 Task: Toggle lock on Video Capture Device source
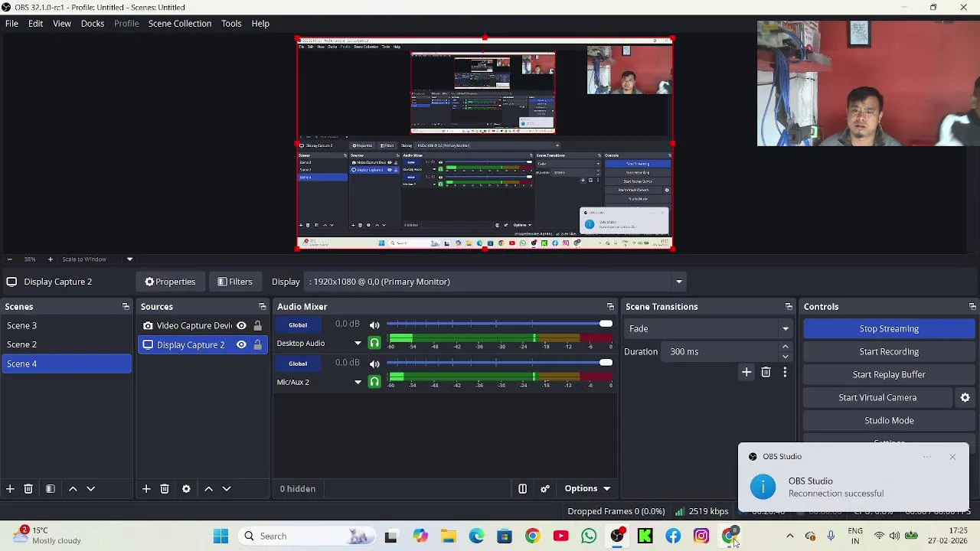pos(257,325)
